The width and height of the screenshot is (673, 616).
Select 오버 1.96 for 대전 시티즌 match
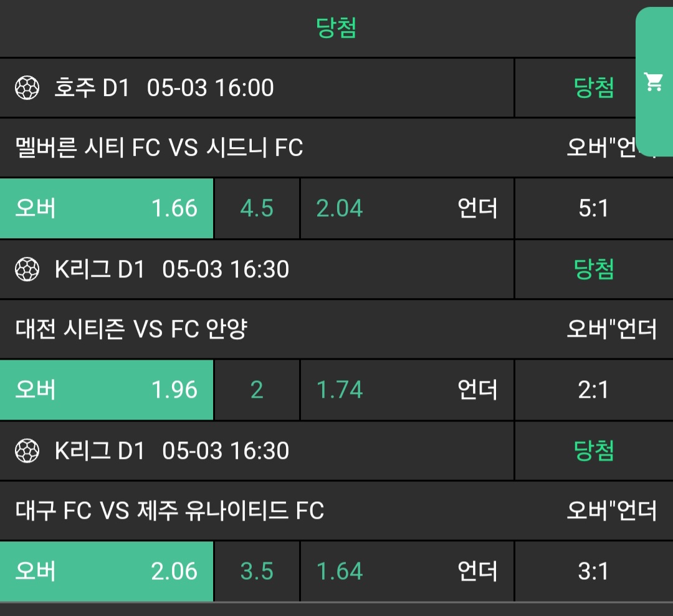pos(107,390)
